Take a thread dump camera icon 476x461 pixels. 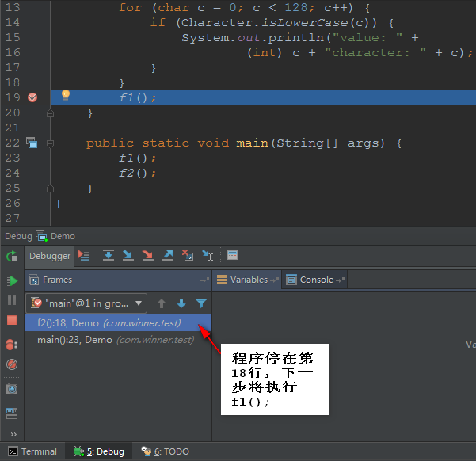point(12,388)
